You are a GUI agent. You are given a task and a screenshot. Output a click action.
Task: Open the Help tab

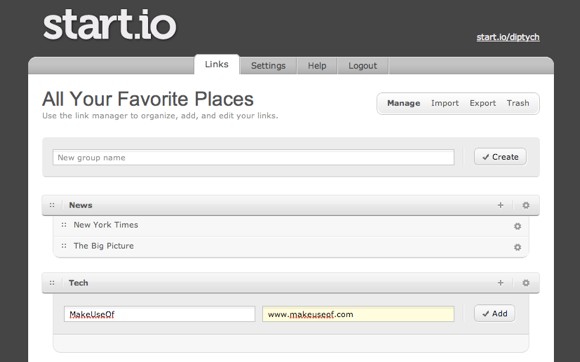click(x=317, y=66)
